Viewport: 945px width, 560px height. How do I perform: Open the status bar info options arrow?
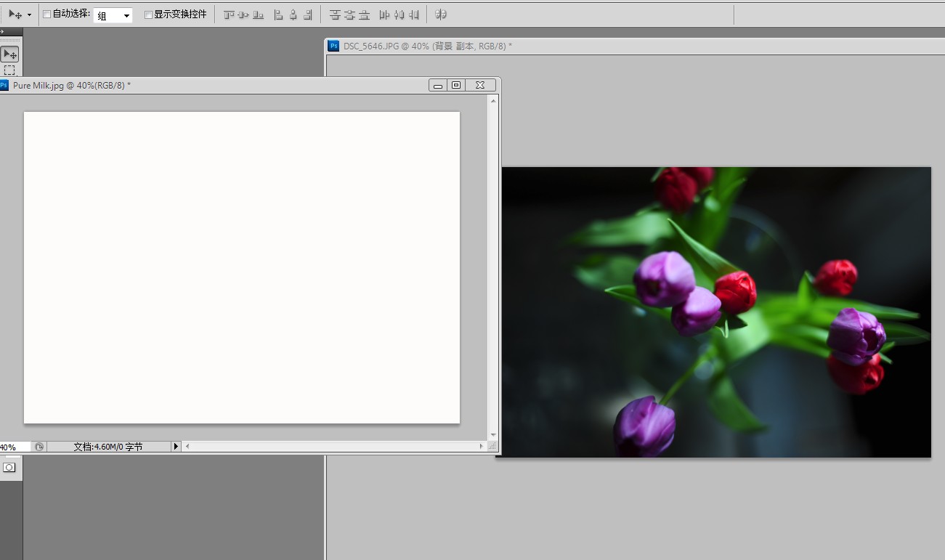click(176, 447)
